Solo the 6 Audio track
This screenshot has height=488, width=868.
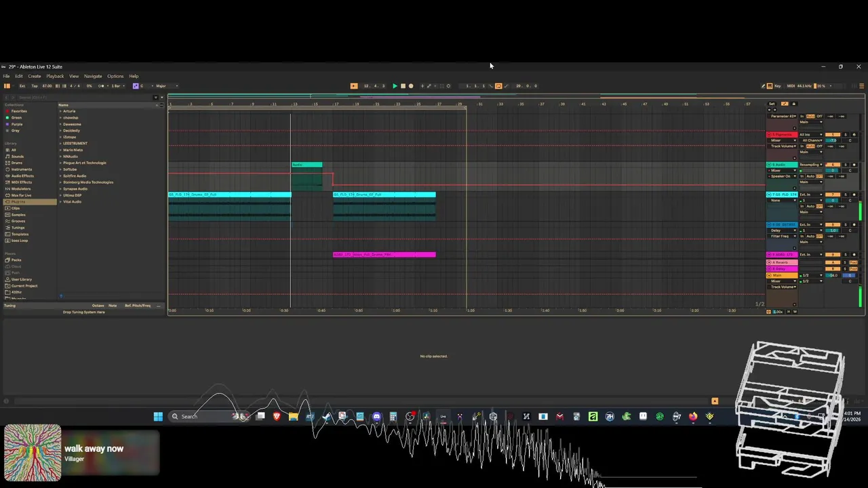[846, 165]
